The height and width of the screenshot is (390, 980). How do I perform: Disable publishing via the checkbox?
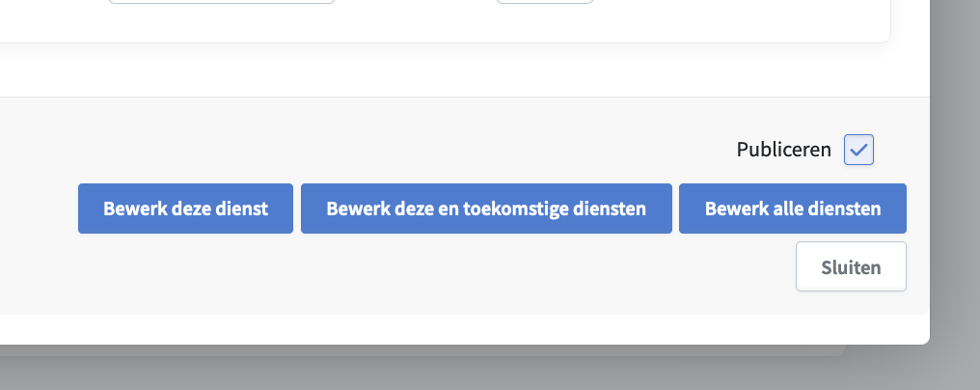[858, 150]
